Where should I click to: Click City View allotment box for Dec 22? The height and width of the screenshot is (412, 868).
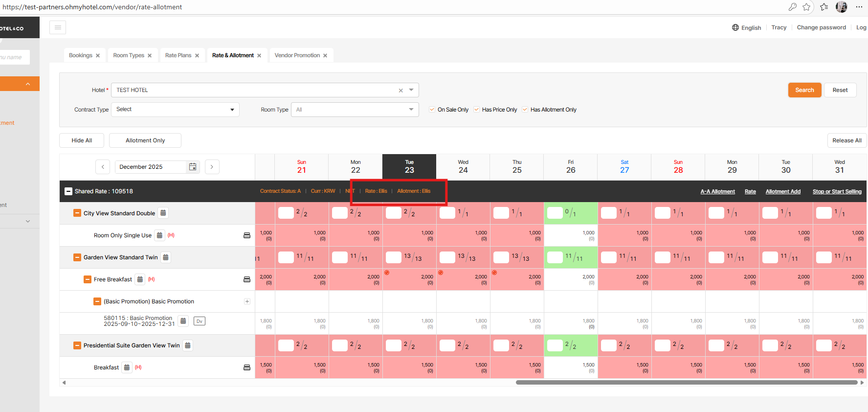click(340, 213)
